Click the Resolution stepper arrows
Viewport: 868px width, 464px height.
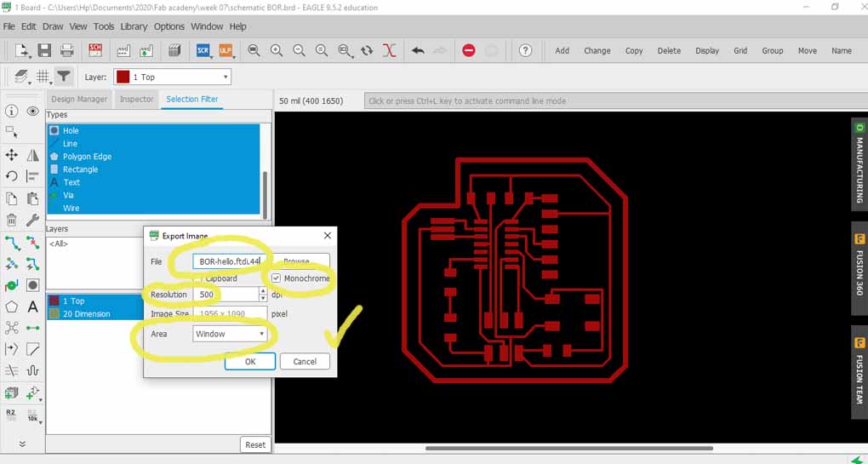click(x=263, y=295)
